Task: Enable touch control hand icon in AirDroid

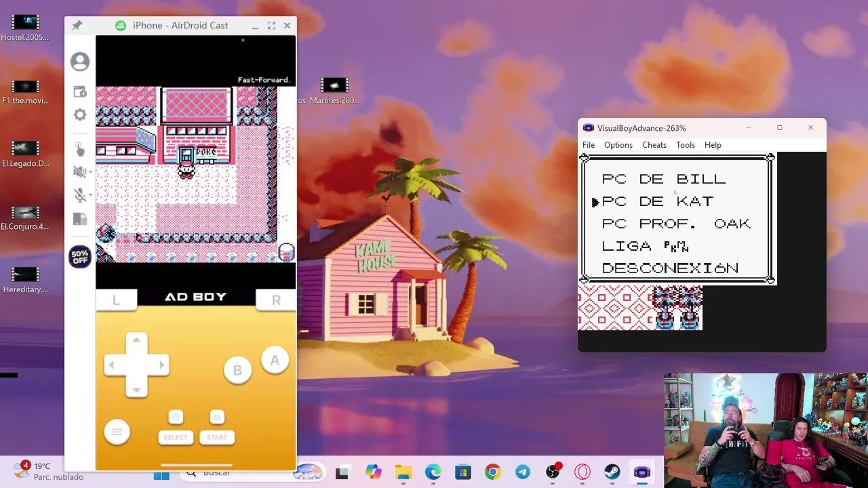Action: pos(79,148)
